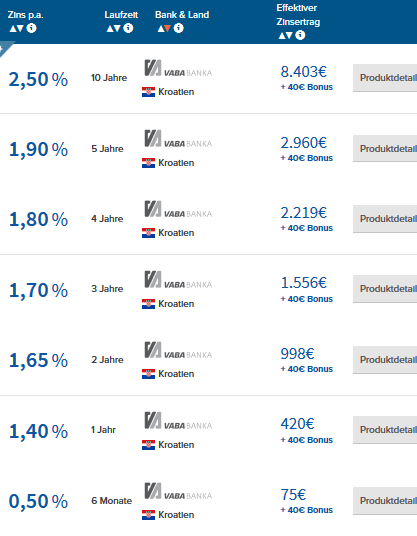Click info icon next to Zins p.a.
This screenshot has width=417, height=536.
(31, 28)
